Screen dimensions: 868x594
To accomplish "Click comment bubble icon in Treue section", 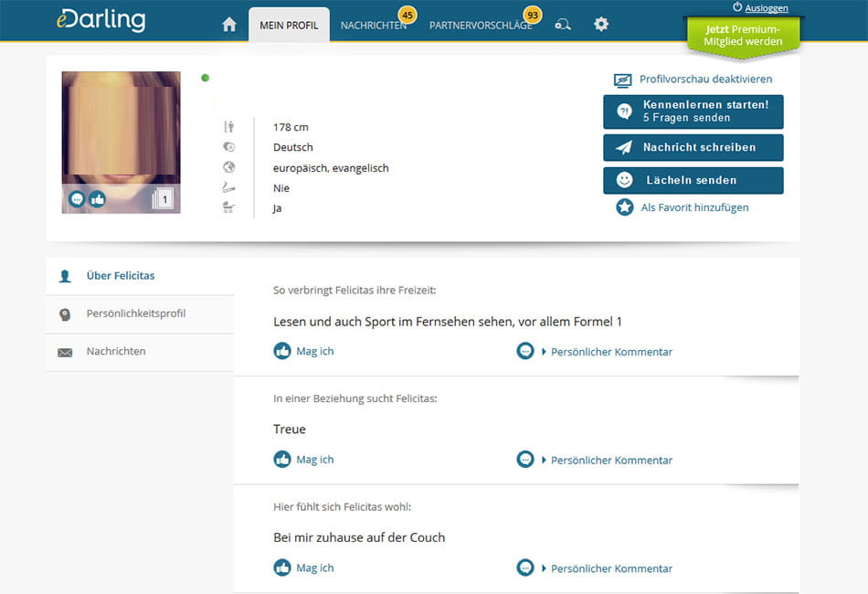I will [x=525, y=460].
